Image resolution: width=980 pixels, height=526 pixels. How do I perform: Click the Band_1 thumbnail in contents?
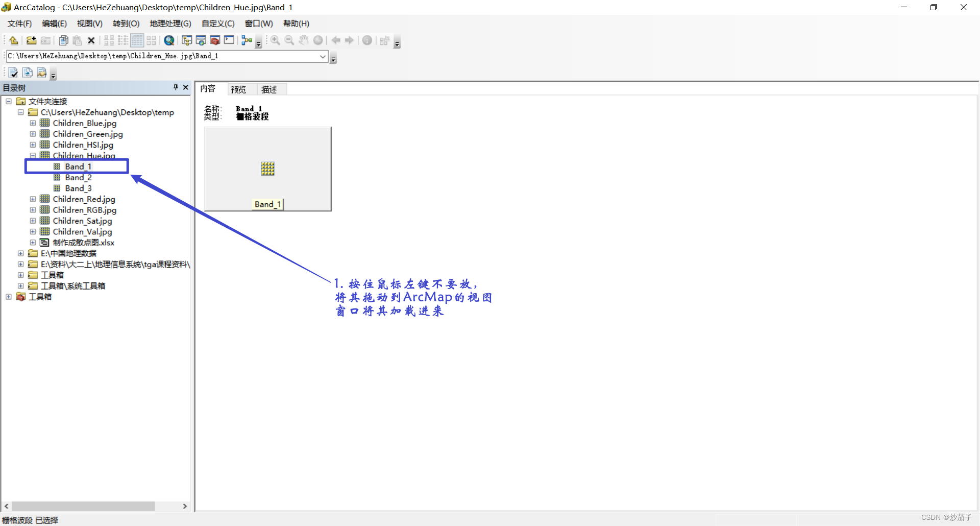(x=268, y=169)
